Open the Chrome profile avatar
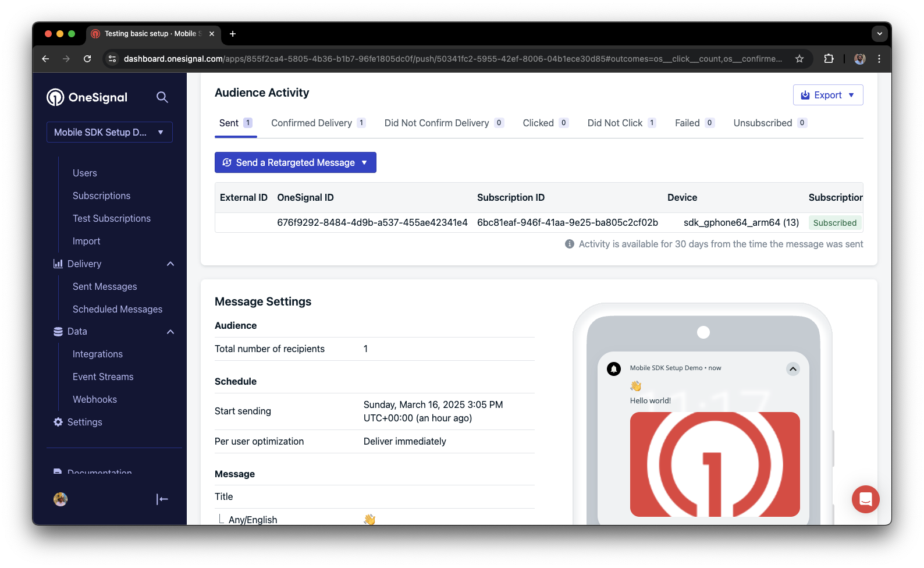Image resolution: width=924 pixels, height=568 pixels. point(860,59)
